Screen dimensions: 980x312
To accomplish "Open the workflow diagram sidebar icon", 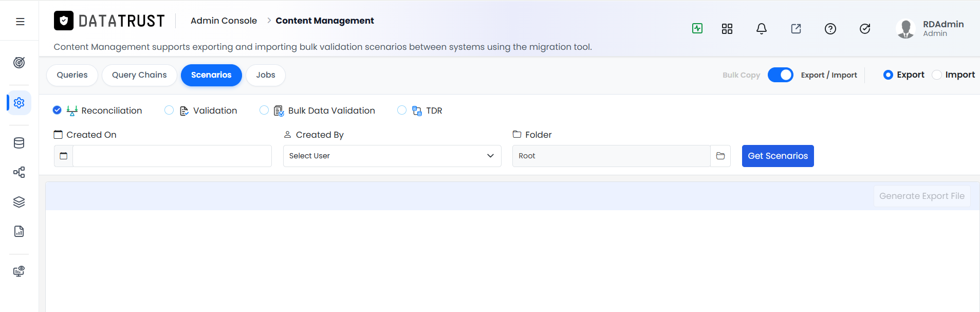I will click(19, 172).
